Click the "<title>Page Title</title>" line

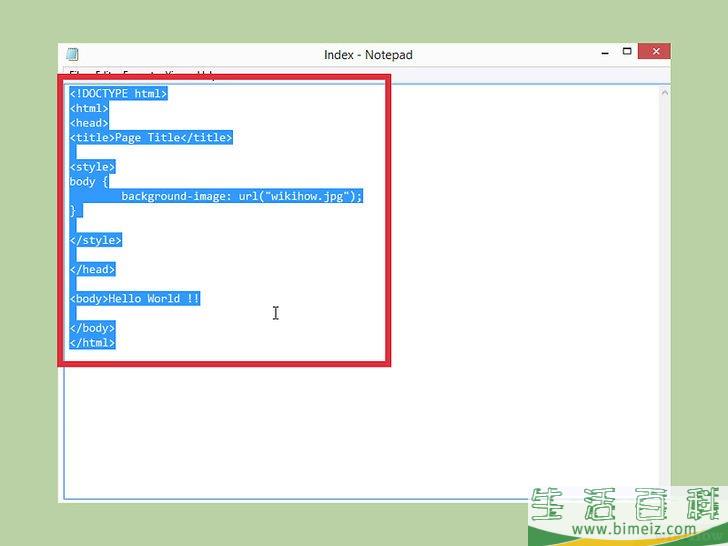click(151, 137)
